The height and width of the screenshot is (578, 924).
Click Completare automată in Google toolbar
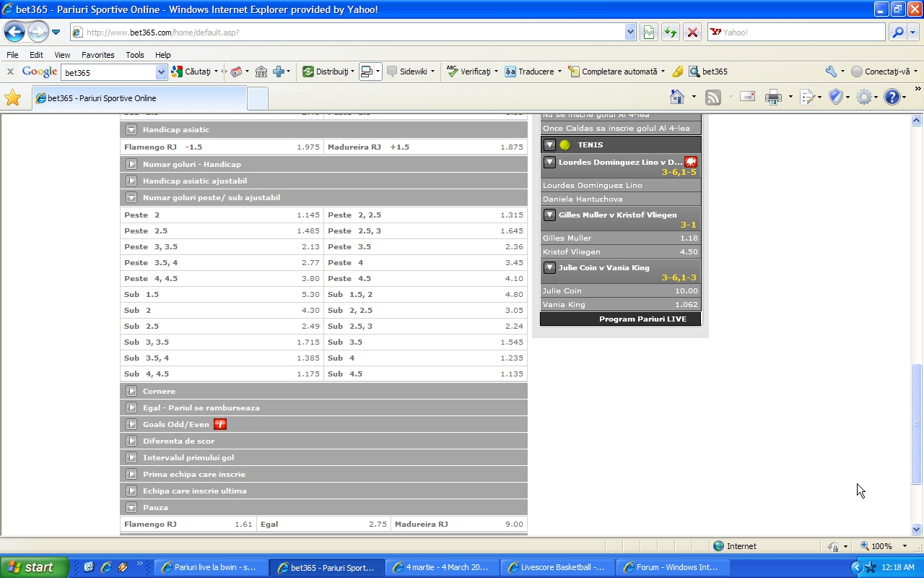(616, 72)
